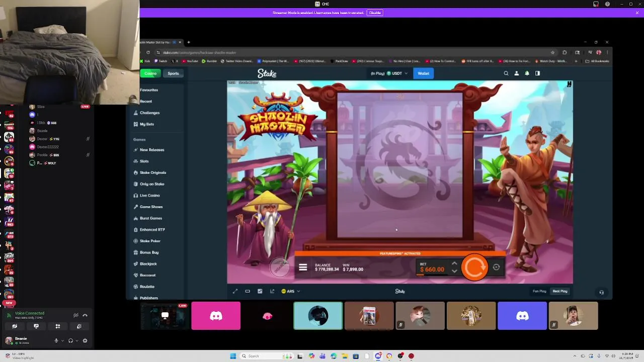Screen dimensions: 644x362
Task: Open Discord output device options arrow
Action: pyautogui.click(x=76, y=340)
